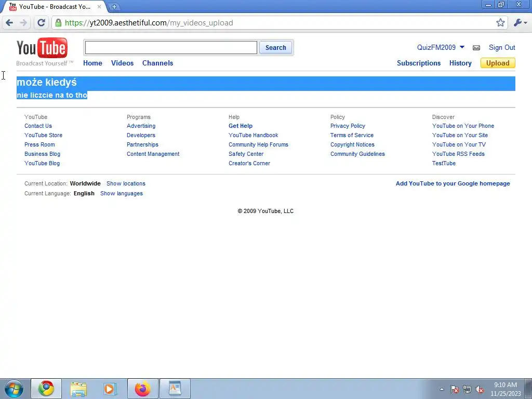Open the Channels section

[x=158, y=63]
